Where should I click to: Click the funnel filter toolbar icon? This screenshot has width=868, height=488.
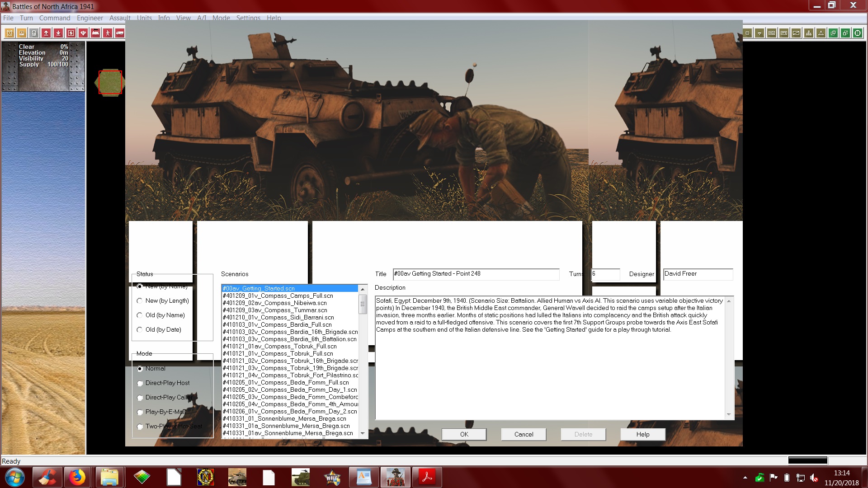tap(759, 33)
